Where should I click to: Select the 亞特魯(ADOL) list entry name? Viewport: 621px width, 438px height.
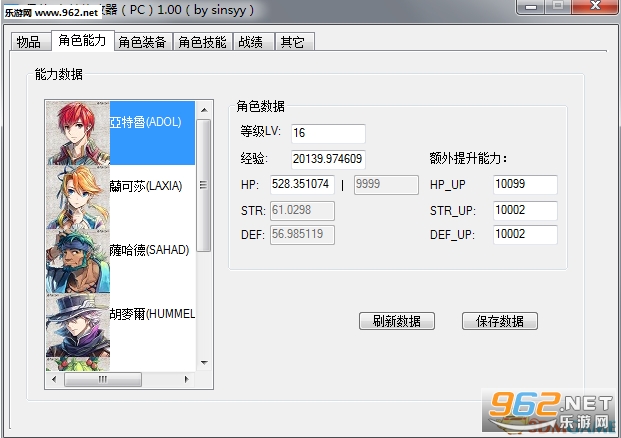click(x=145, y=122)
